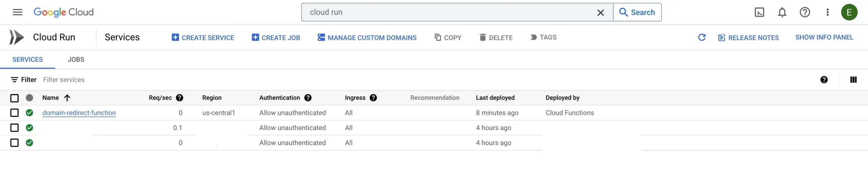Open the filter help icon

(x=824, y=80)
